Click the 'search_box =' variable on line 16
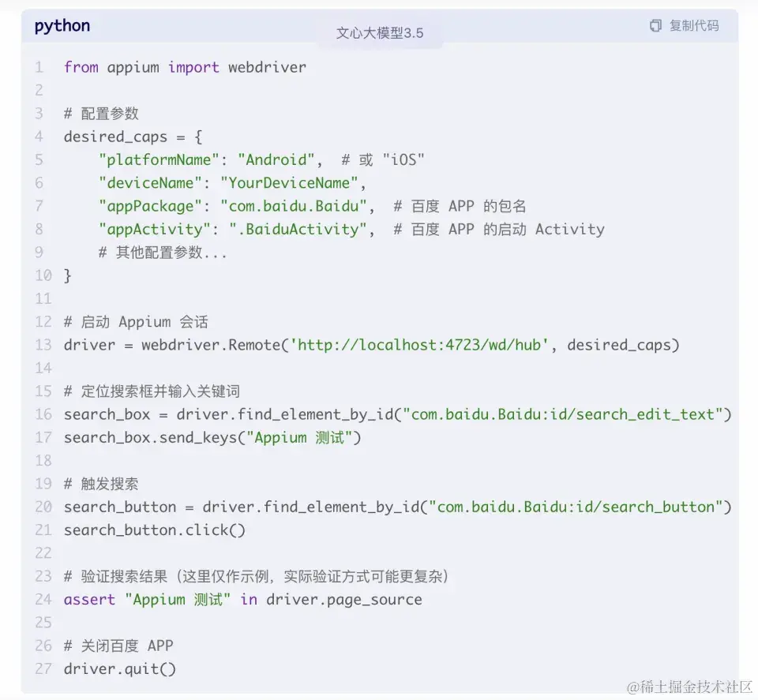Viewport: 758px width, 700px height. click(115, 414)
